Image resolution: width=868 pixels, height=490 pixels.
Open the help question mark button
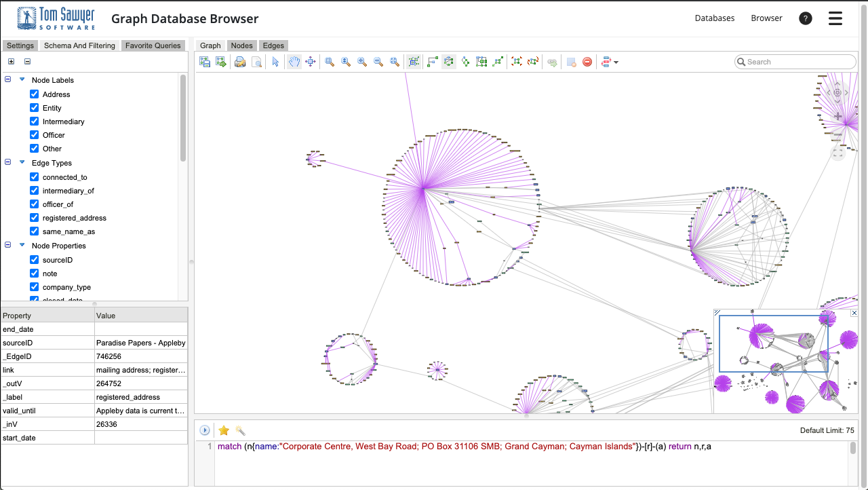[805, 18]
